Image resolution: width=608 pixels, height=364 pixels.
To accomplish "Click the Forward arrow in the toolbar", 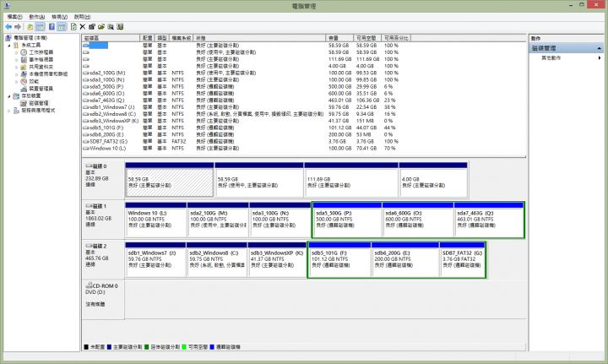I will (16, 27).
